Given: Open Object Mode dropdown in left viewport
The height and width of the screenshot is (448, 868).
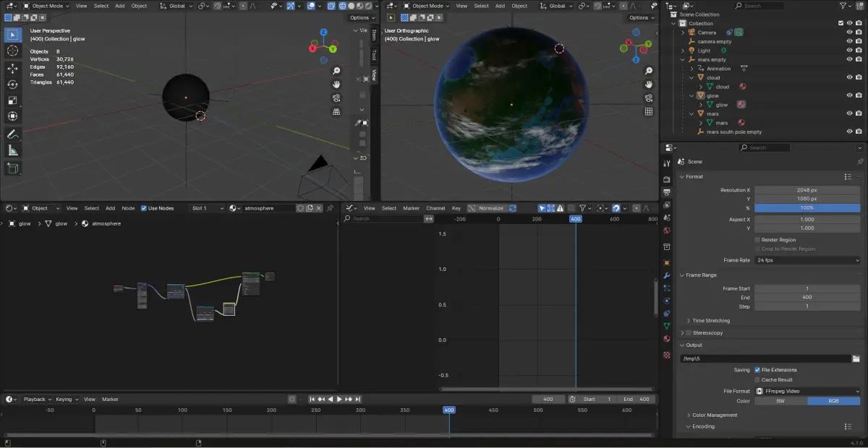Looking at the screenshot, I should pos(46,6).
